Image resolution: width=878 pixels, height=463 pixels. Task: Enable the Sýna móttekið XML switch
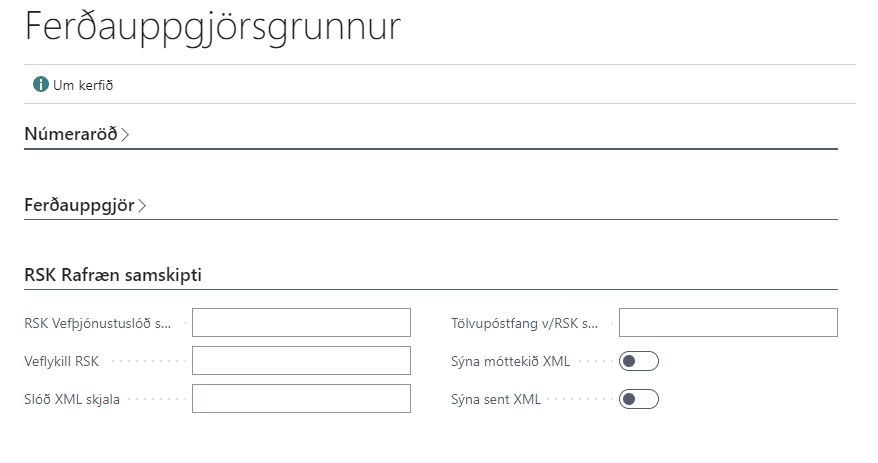(639, 361)
